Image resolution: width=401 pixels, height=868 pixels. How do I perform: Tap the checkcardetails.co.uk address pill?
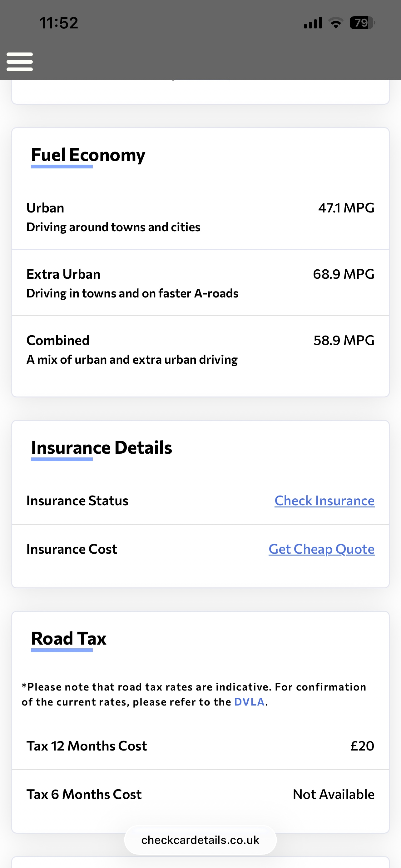(200, 840)
